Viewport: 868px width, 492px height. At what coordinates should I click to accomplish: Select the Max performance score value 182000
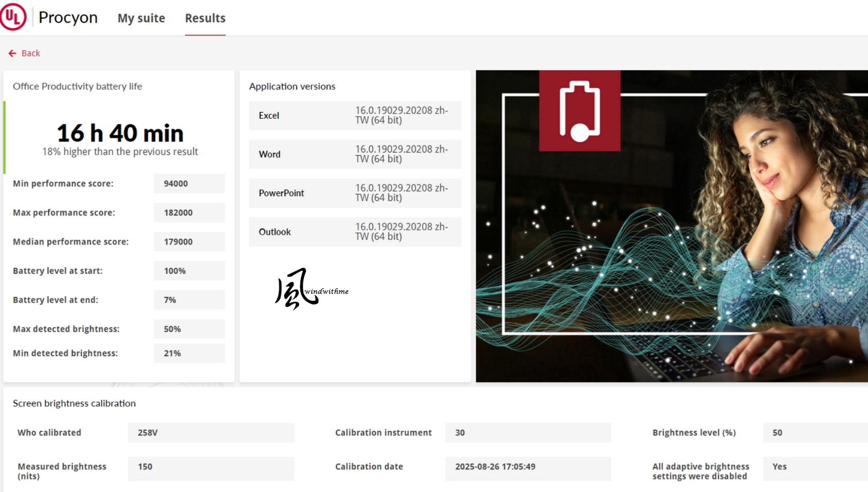189,213
